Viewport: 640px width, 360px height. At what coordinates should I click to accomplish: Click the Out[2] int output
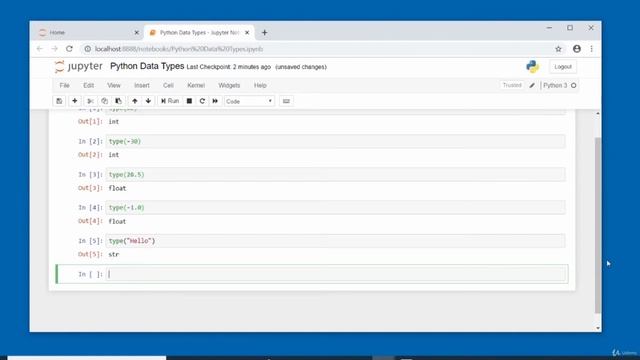click(114, 155)
